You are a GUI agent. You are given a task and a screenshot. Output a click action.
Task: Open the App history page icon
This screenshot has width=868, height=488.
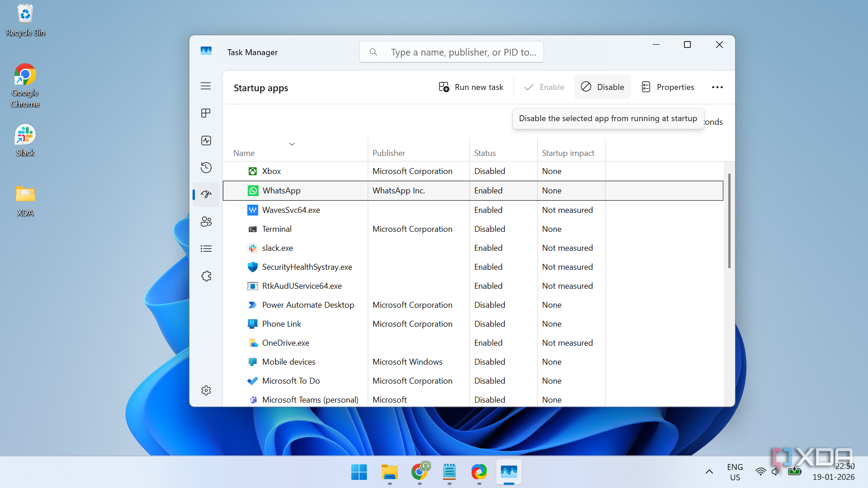point(206,168)
